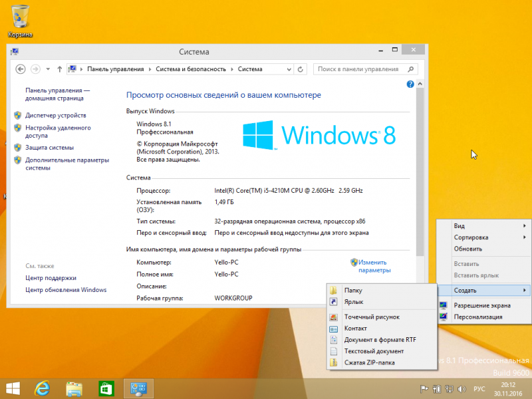Click the computer icon in address bar
The height and width of the screenshot is (399, 532).
pos(72,69)
